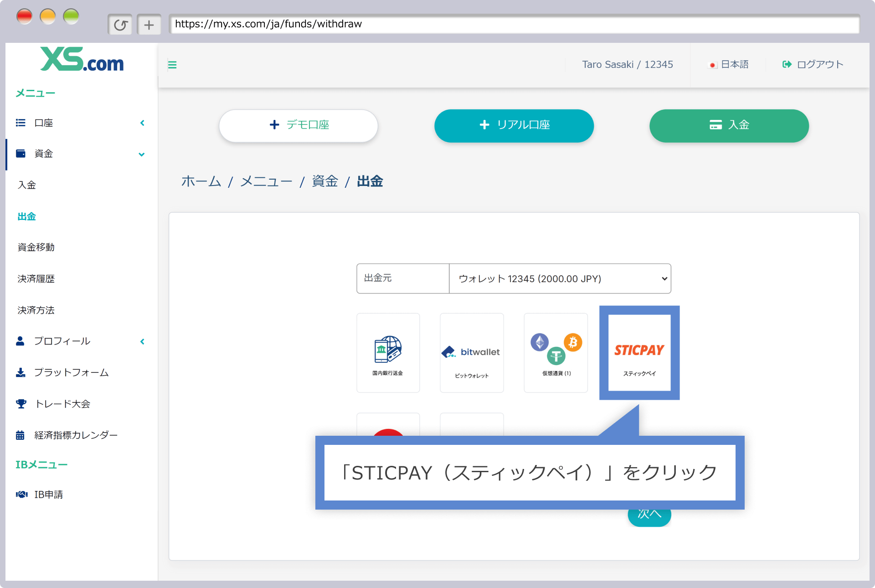This screenshot has height=588, width=875.
Task: Click the green 入金 button
Action: click(x=729, y=125)
